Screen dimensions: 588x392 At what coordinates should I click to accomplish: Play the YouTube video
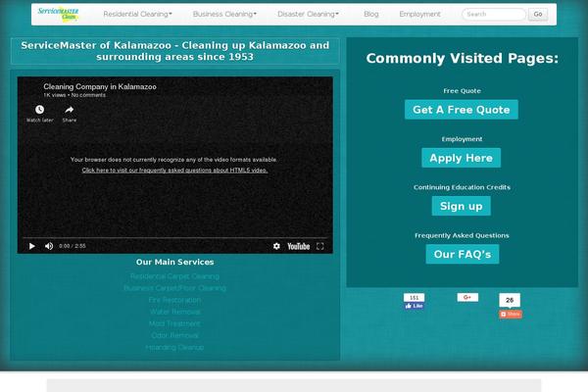tap(32, 246)
